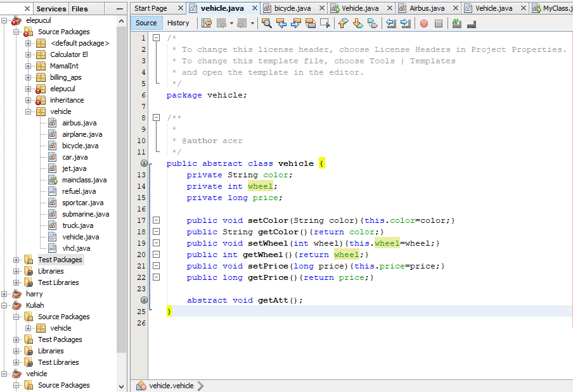Viewport: 573px width, 392px height.
Task: Switch to Airbus.java editor tab
Action: pos(427,8)
